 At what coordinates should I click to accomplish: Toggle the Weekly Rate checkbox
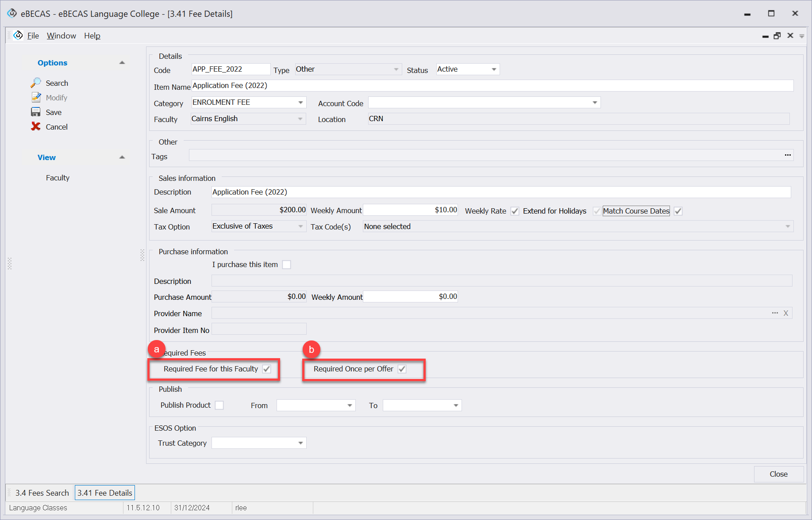(515, 211)
